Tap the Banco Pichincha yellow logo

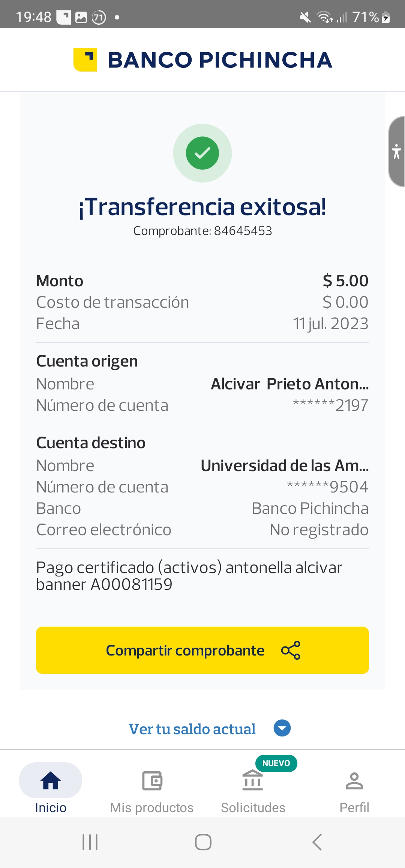pyautogui.click(x=85, y=60)
